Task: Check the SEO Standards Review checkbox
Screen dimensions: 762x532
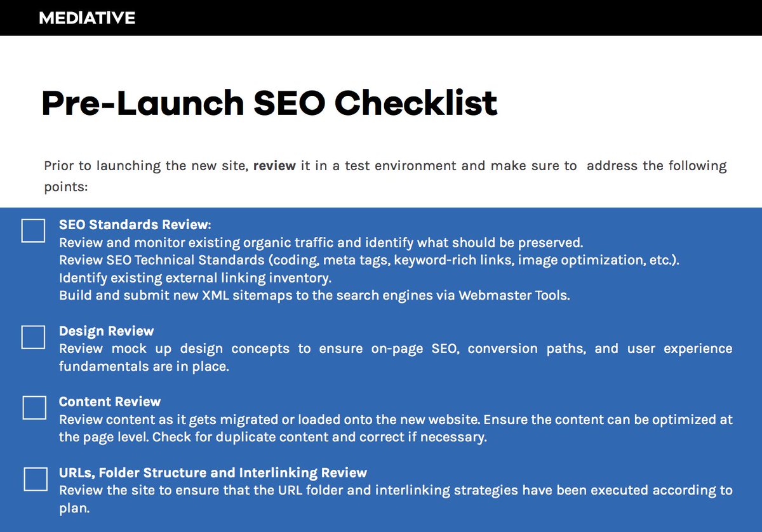Action: [x=33, y=230]
